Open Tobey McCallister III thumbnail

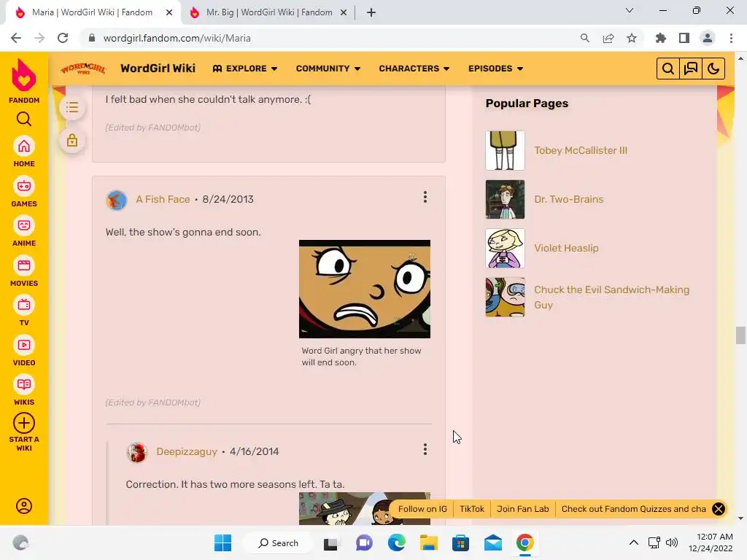coord(505,150)
